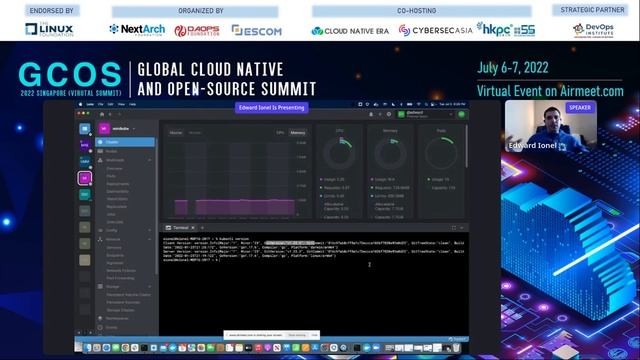
Task: Select ReplicaSets under Workloads
Action: click(117, 207)
